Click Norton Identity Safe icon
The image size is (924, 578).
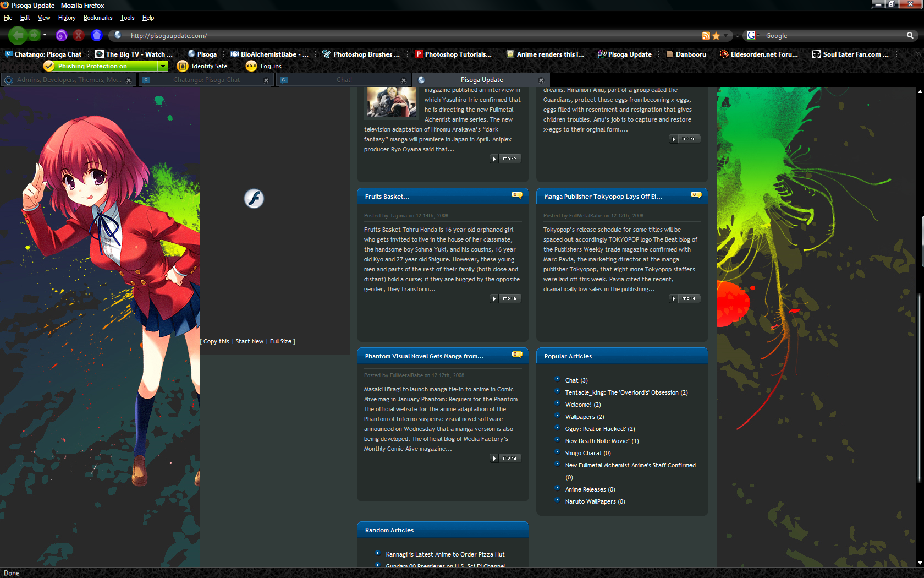183,66
